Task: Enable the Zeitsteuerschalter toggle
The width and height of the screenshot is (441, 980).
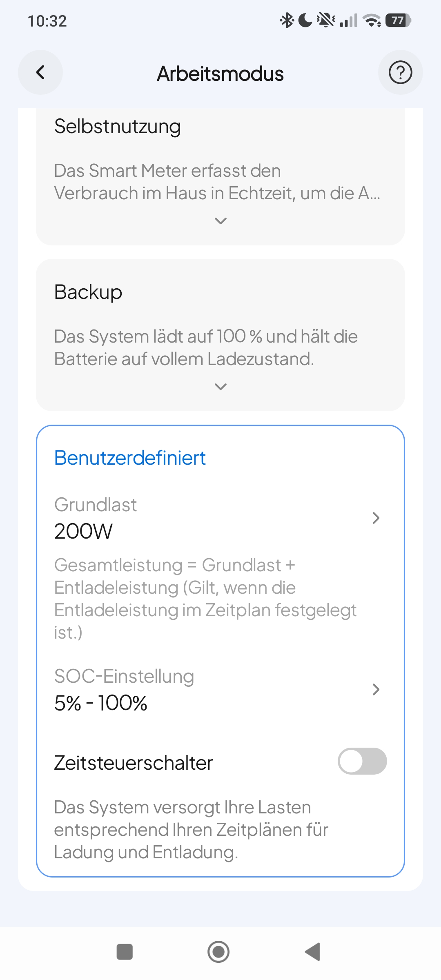Action: pyautogui.click(x=362, y=761)
